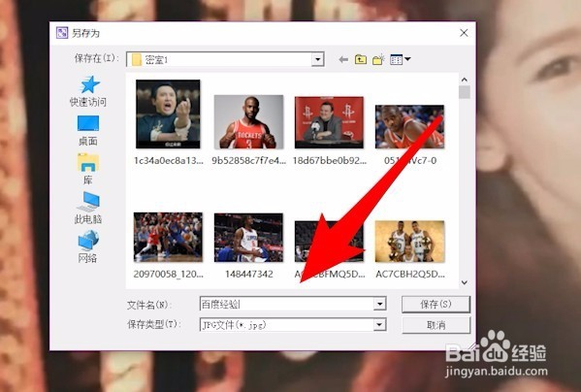Select thumbnail 20970058_120...
Image resolution: width=581 pixels, height=392 pixels.
click(x=168, y=237)
